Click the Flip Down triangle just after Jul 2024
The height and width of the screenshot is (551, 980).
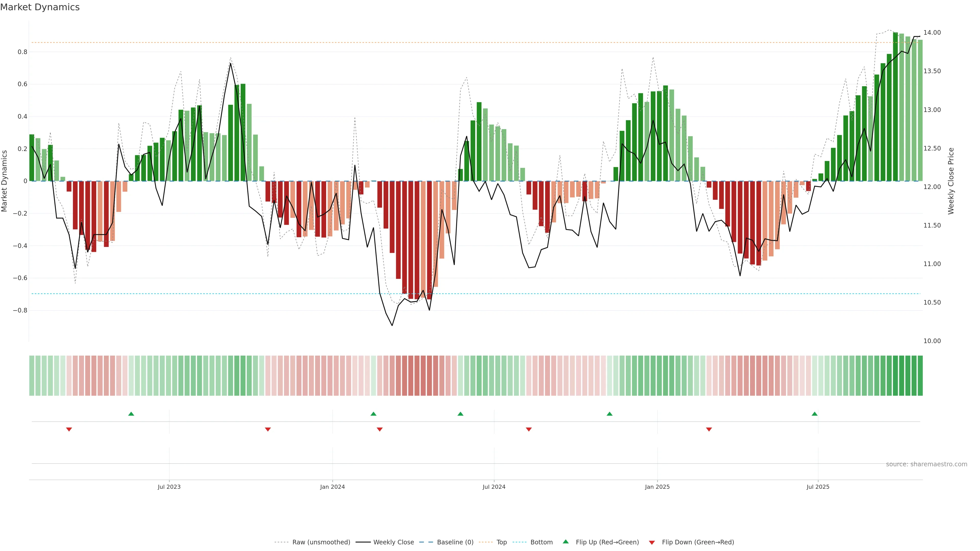tap(529, 429)
